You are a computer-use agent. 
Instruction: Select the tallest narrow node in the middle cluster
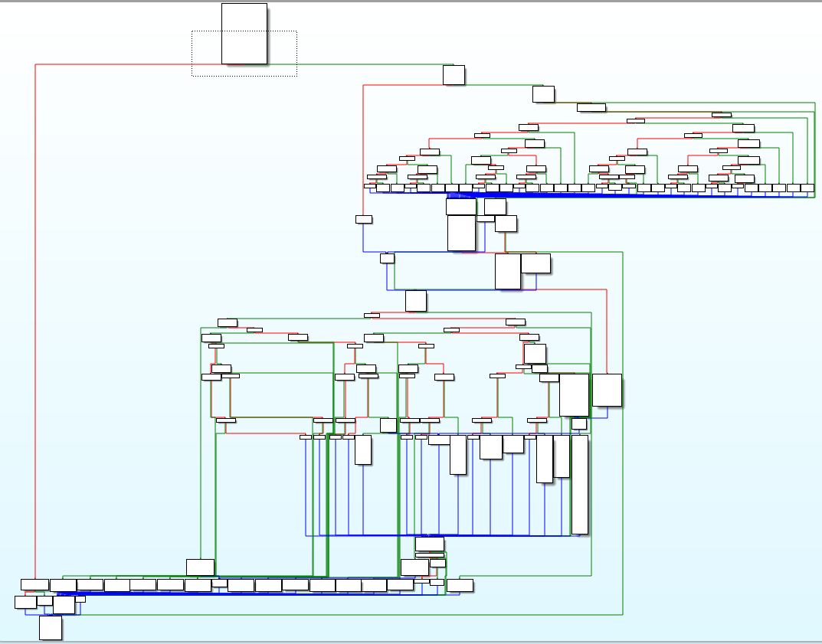click(x=580, y=484)
